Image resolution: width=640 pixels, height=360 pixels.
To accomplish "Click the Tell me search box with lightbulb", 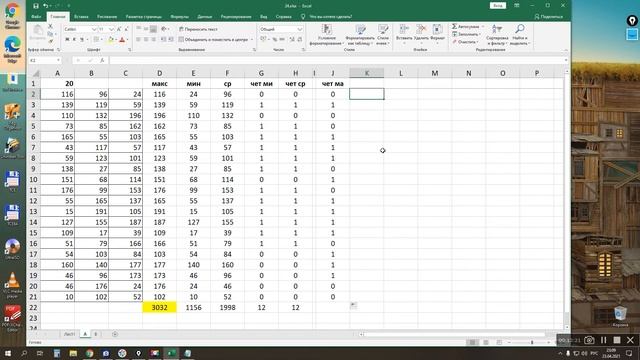I will pos(326,17).
